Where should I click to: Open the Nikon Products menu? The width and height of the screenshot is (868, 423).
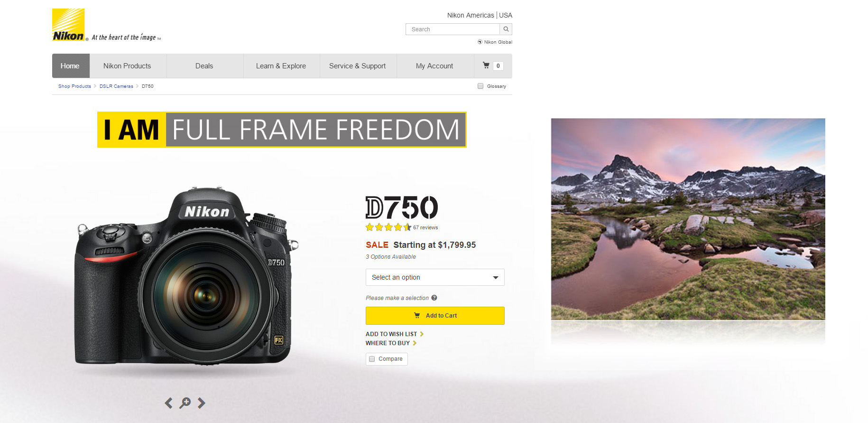coord(127,66)
